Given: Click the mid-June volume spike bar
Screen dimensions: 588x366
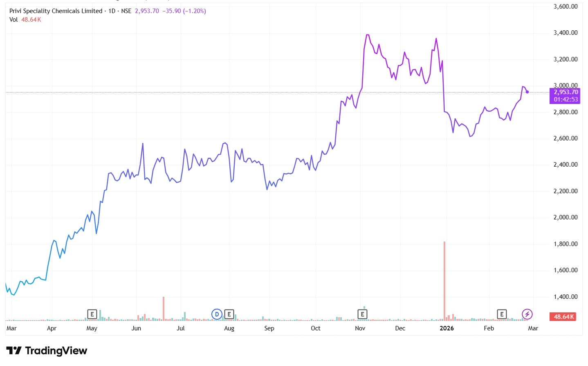Looking at the screenshot, I should 164,308.
